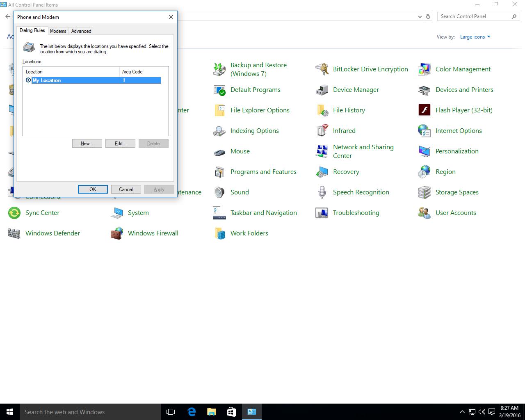Switch to the Advanced tab

[x=81, y=31]
